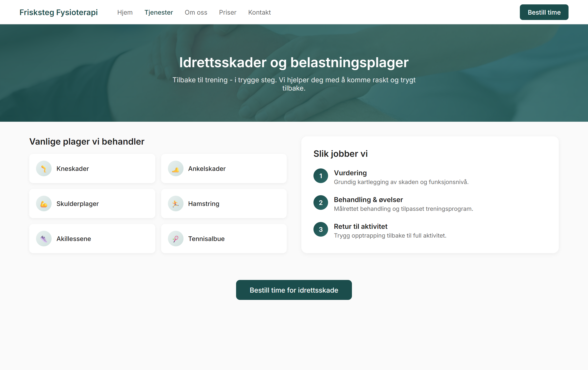The height and width of the screenshot is (370, 588).
Task: Click the shoe icon for Akillessene
Action: pyautogui.click(x=44, y=239)
